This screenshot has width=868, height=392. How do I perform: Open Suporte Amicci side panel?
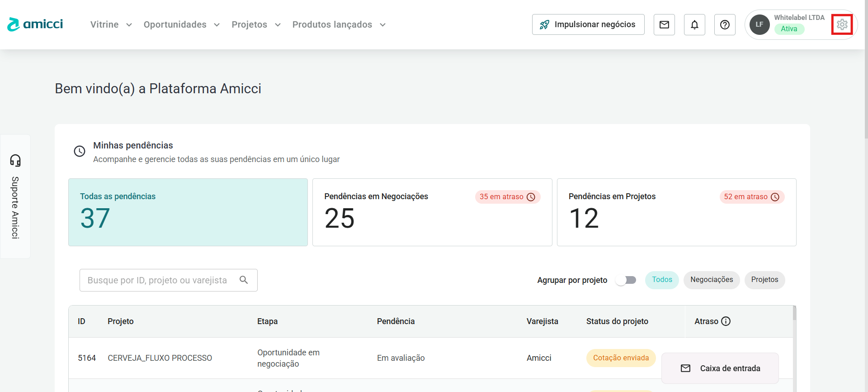coord(15,196)
